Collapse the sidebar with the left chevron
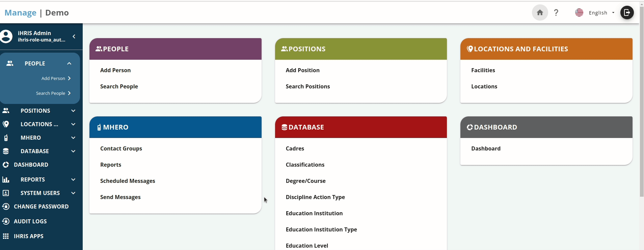The height and width of the screenshot is (250, 644). pos(74,36)
